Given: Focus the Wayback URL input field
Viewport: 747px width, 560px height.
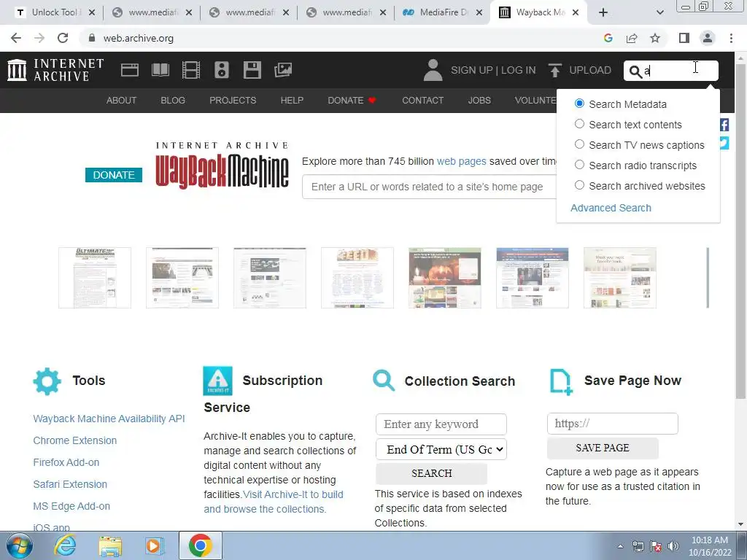Looking at the screenshot, I should pyautogui.click(x=429, y=187).
